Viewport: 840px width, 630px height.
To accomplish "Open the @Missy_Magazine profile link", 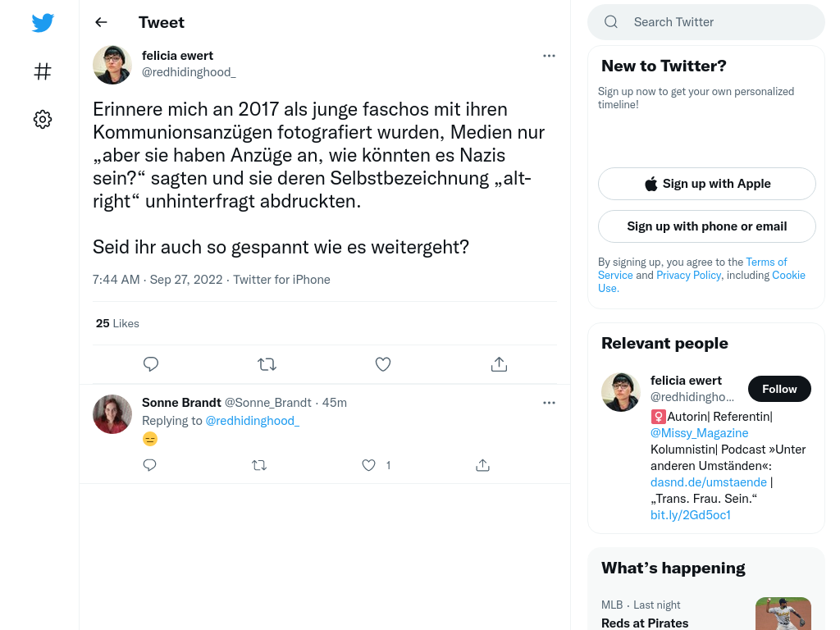I will click(x=699, y=433).
